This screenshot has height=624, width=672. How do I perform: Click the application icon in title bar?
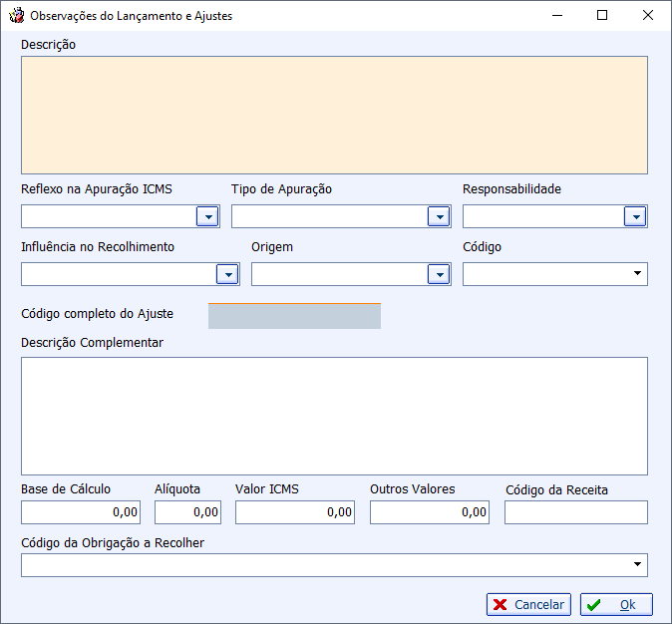[x=17, y=15]
